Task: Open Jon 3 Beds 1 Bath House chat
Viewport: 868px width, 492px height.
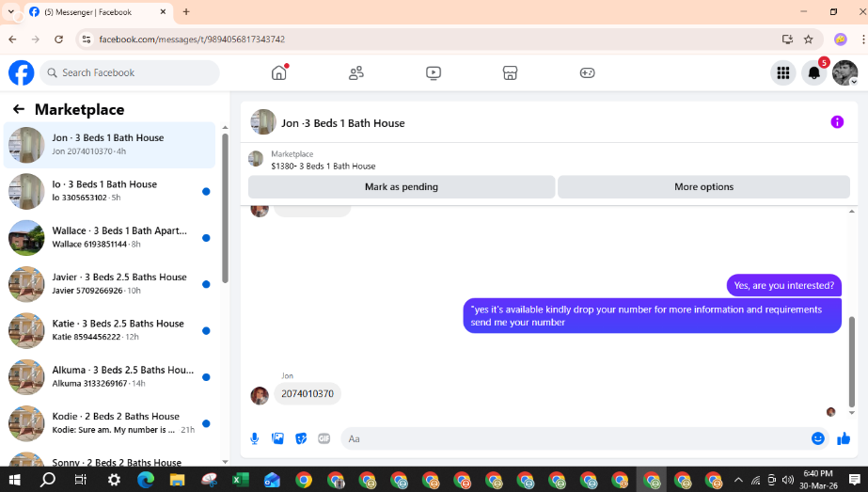Action: click(x=109, y=145)
